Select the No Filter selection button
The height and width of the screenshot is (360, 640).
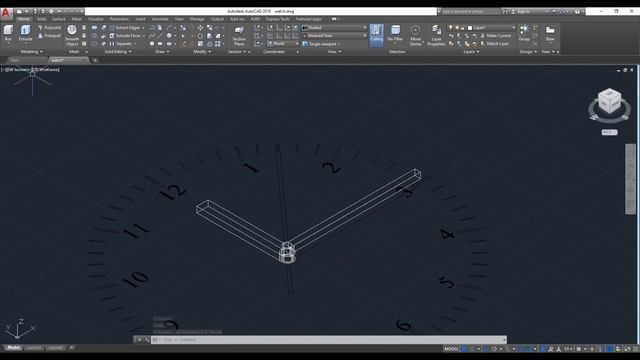(x=395, y=34)
